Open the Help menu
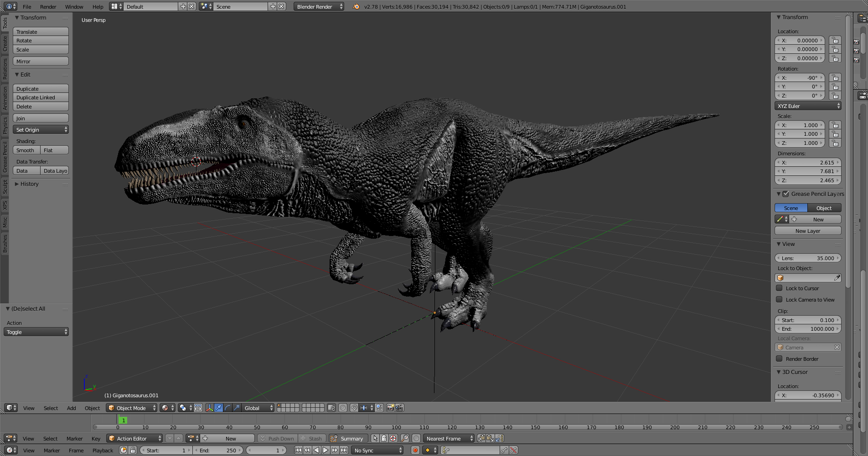The height and width of the screenshot is (456, 868). (x=98, y=6)
